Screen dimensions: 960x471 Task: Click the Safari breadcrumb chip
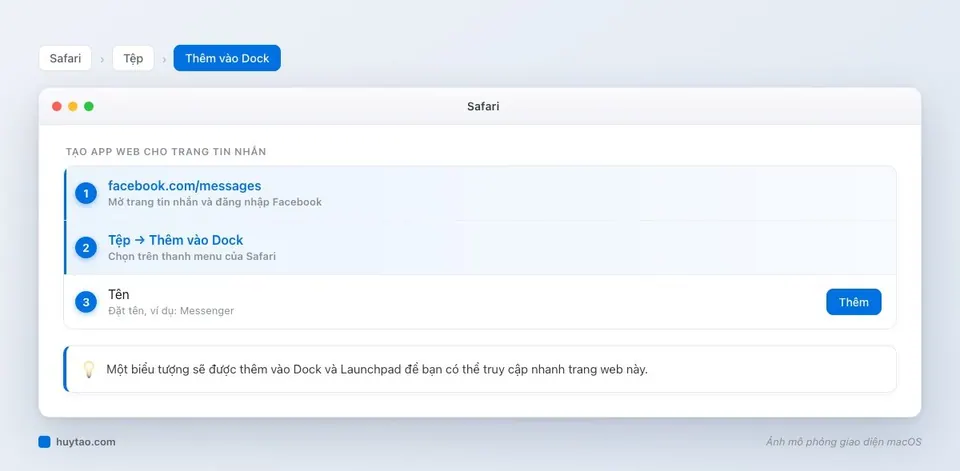click(x=65, y=58)
